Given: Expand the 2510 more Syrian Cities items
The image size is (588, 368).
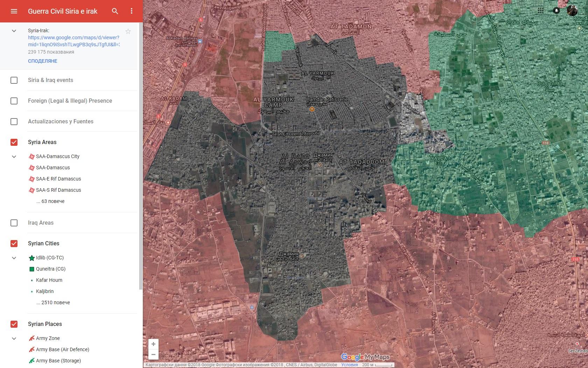Looking at the screenshot, I should (53, 302).
